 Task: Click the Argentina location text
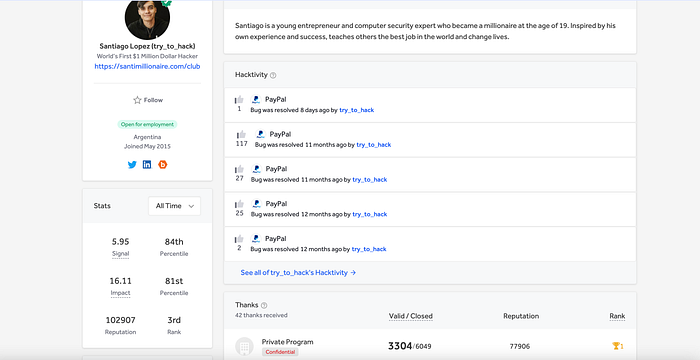click(147, 137)
